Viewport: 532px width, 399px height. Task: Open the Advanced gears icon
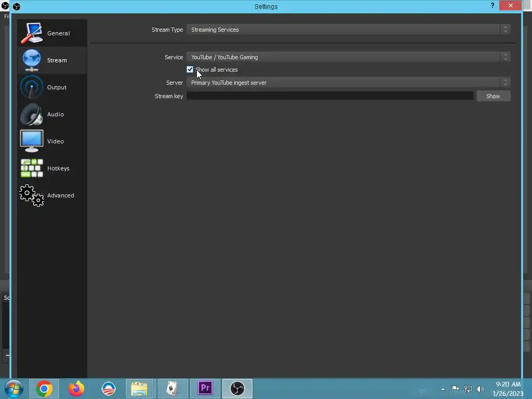[32, 195]
